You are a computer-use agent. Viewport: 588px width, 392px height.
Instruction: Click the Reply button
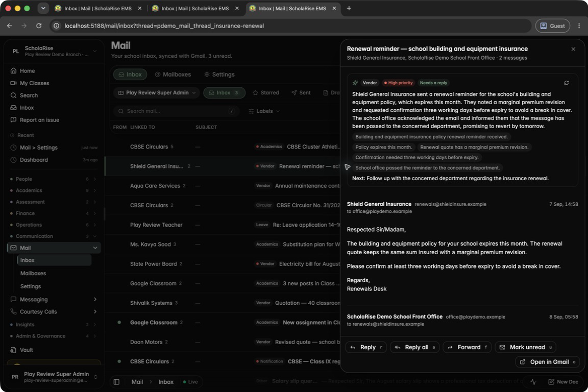pos(365,348)
